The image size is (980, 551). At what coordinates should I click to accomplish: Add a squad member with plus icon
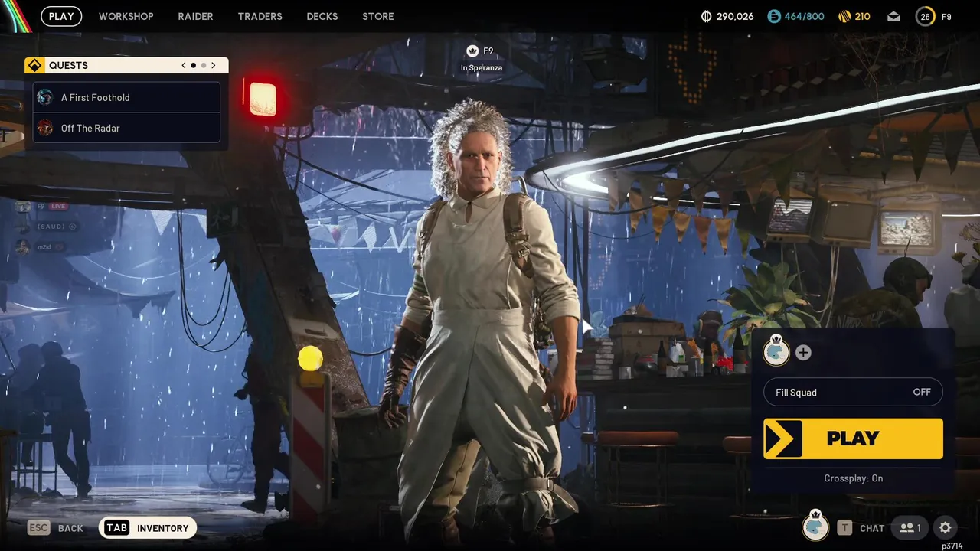803,353
